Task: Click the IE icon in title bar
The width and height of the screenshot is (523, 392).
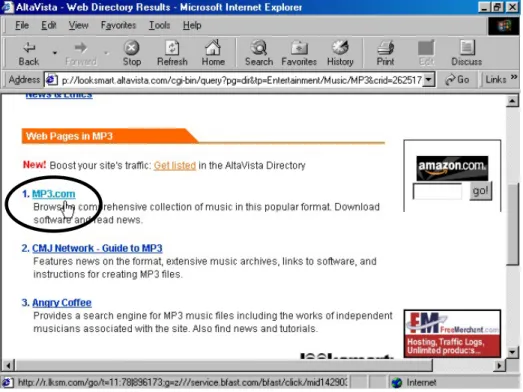Action: pos(7,7)
